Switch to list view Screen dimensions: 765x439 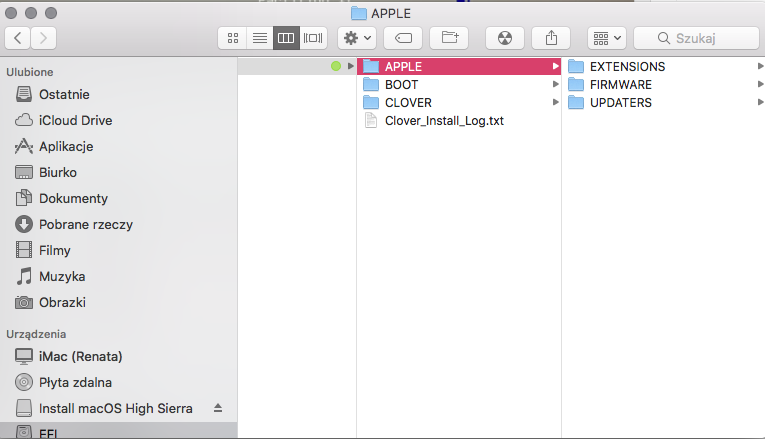(260, 38)
